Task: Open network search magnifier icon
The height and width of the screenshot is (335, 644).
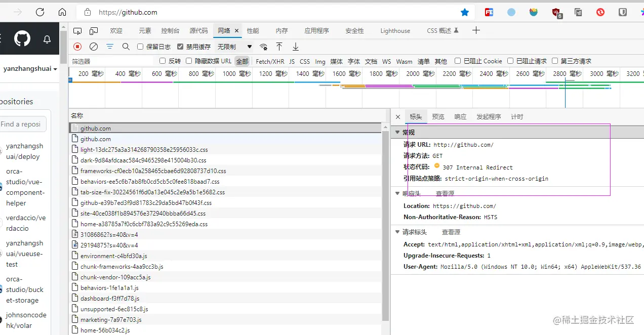Action: [126, 47]
